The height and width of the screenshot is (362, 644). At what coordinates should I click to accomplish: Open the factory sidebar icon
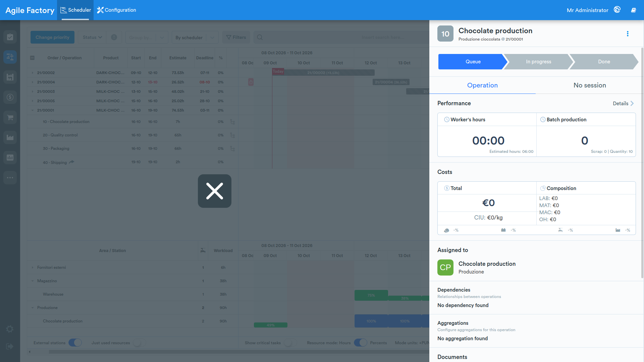click(10, 137)
